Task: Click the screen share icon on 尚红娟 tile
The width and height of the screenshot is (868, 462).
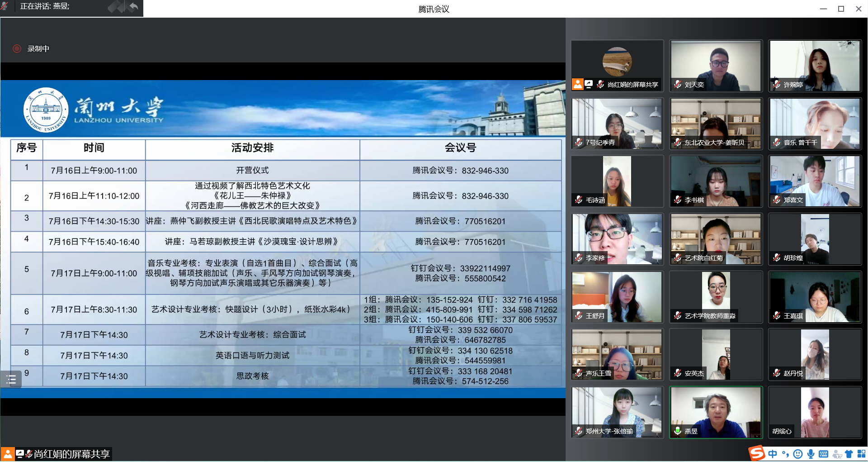Action: pyautogui.click(x=589, y=84)
